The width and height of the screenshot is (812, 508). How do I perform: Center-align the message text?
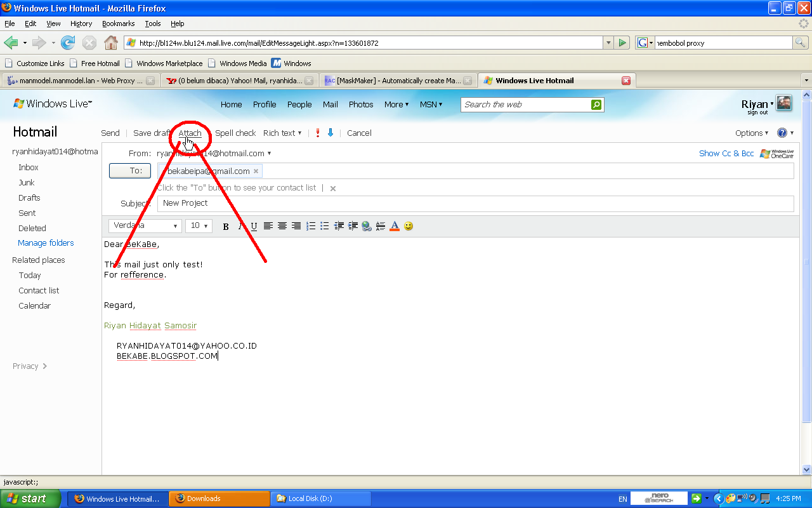[282, 226]
